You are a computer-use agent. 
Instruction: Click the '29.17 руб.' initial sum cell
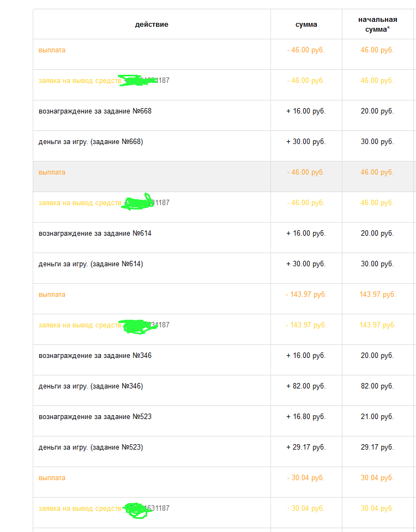(x=377, y=447)
